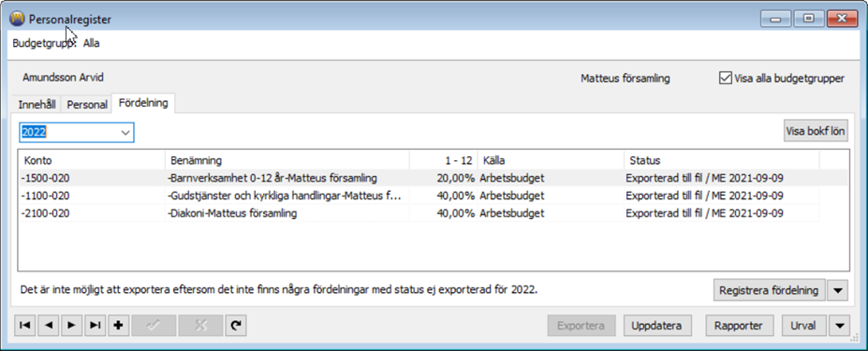Go to next record arrow
Screen dimensions: 868x351
pos(71,326)
